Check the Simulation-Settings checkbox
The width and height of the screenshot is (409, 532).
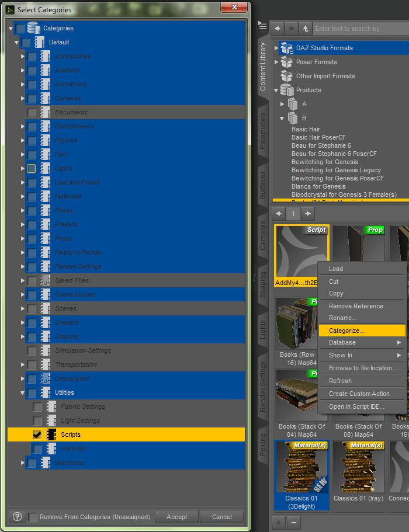[31, 350]
